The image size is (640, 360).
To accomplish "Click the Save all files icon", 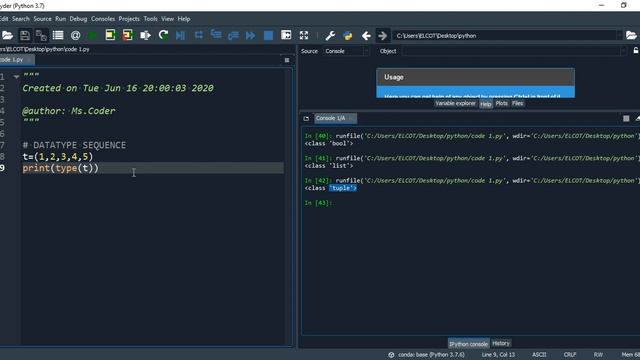I will click(41, 36).
